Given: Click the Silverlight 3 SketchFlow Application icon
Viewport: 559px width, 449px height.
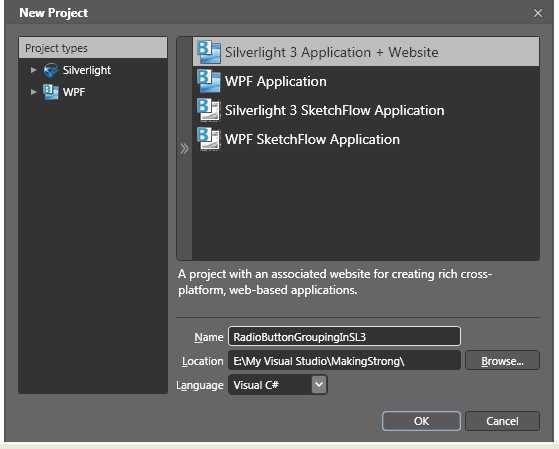Looking at the screenshot, I should [x=209, y=110].
